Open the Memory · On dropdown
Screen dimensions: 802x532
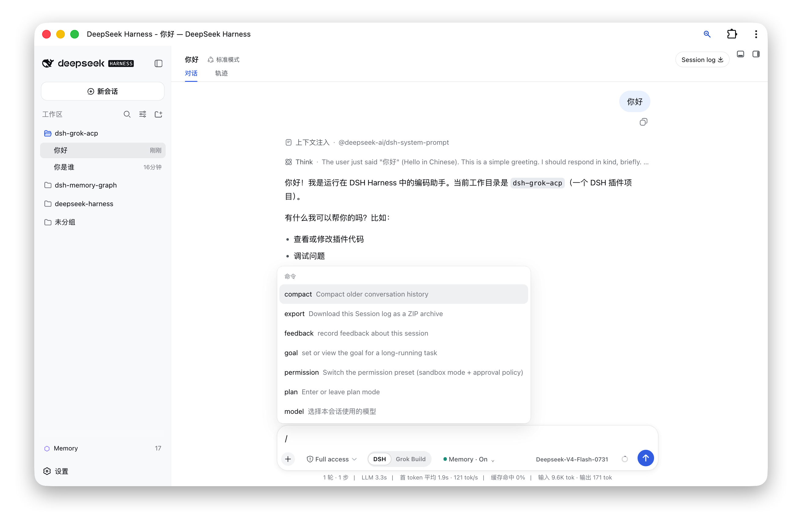click(469, 459)
